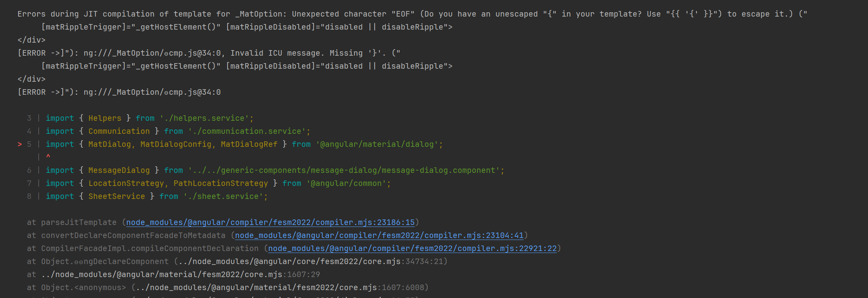Click the first "Errors during JIT compilation" line
Image resolution: width=868 pixels, height=298 pixels.
pos(413,14)
